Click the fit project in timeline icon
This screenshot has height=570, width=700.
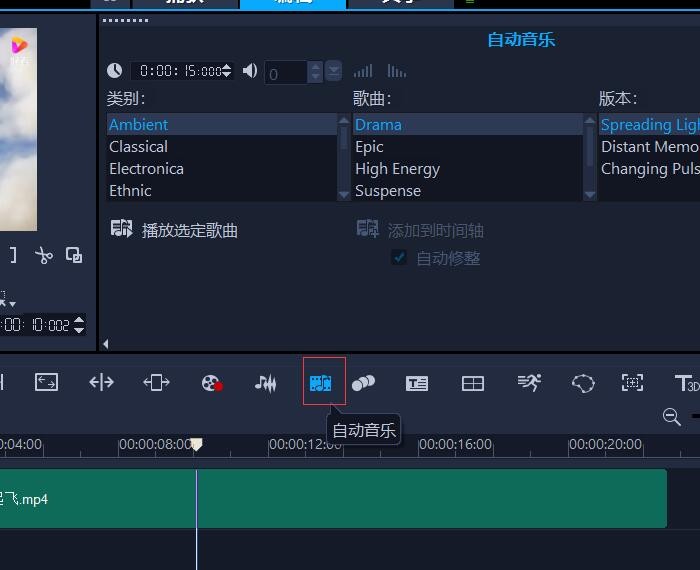point(46,383)
